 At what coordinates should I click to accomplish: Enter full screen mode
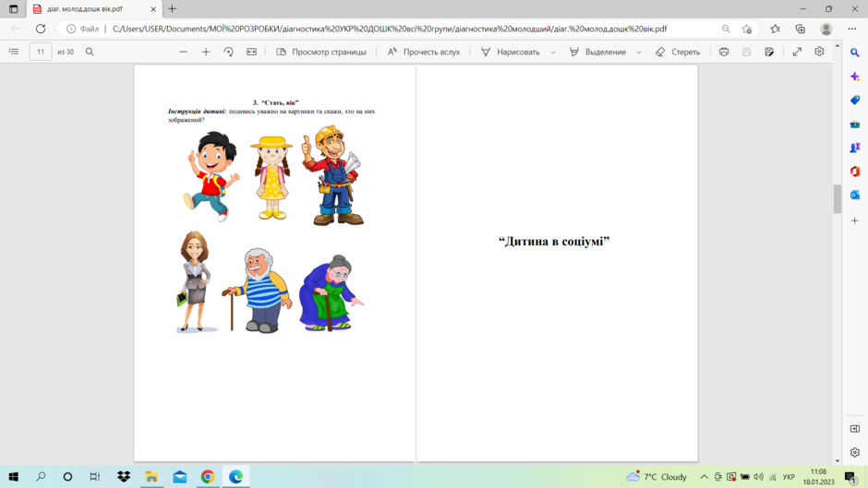click(x=797, y=52)
